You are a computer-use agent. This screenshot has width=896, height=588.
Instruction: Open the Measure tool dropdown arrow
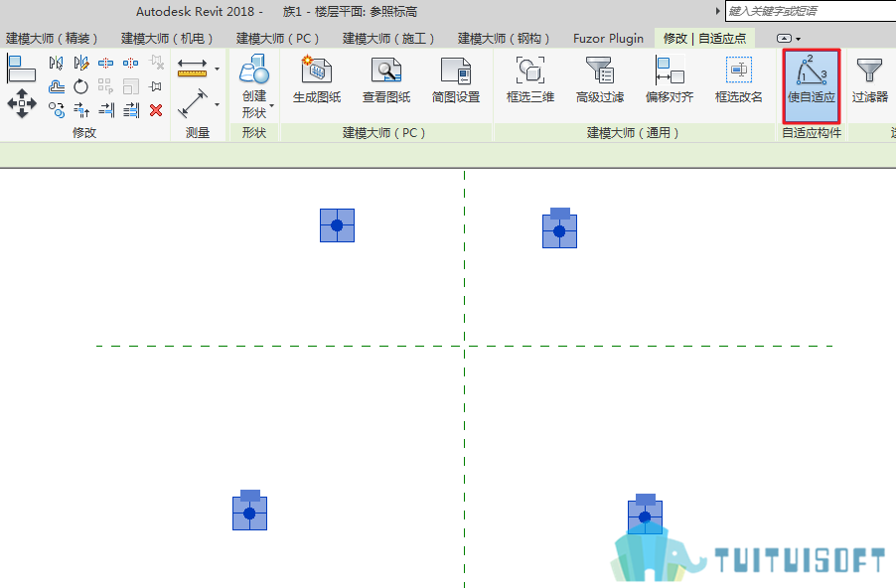218,70
